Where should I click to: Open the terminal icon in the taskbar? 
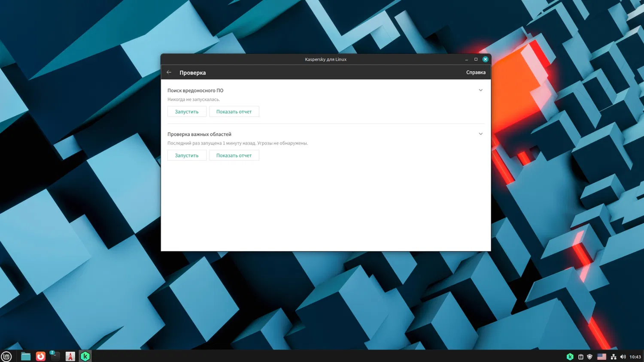click(55, 356)
